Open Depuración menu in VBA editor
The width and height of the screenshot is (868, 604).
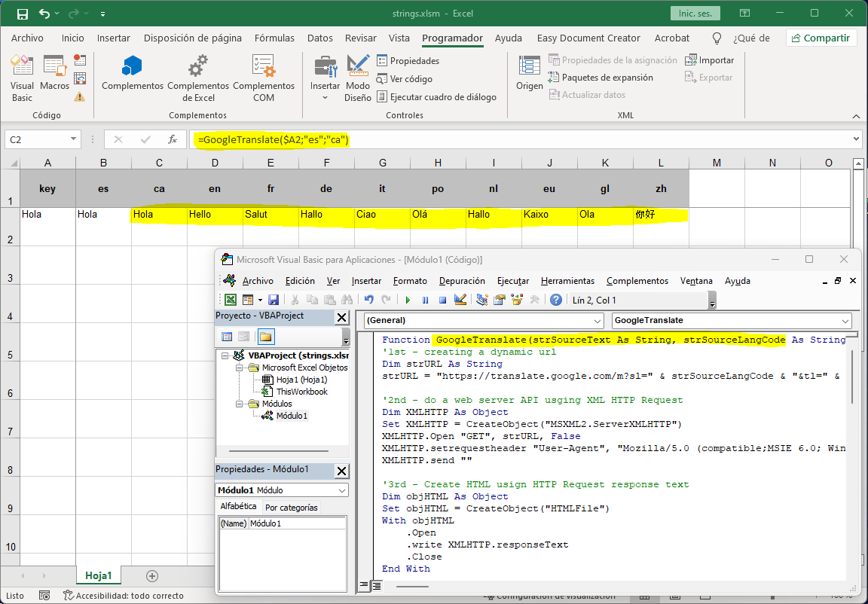(x=462, y=281)
